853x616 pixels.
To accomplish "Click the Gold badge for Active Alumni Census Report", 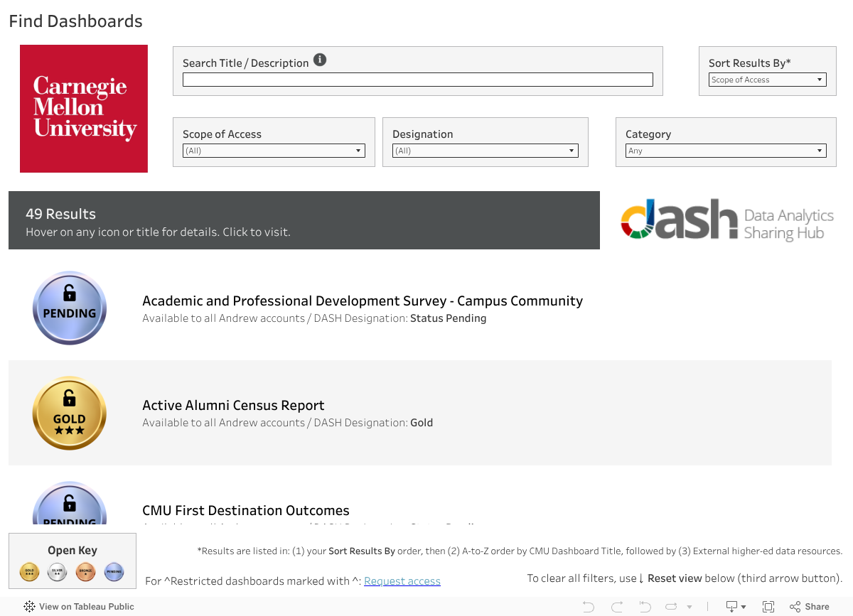I will tap(70, 413).
